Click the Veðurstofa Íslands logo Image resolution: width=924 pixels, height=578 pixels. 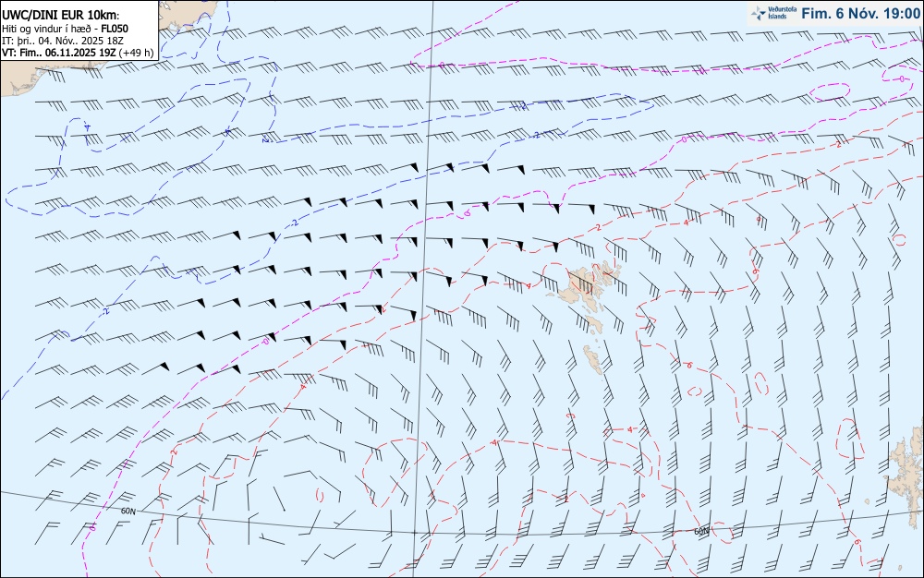tap(773, 13)
